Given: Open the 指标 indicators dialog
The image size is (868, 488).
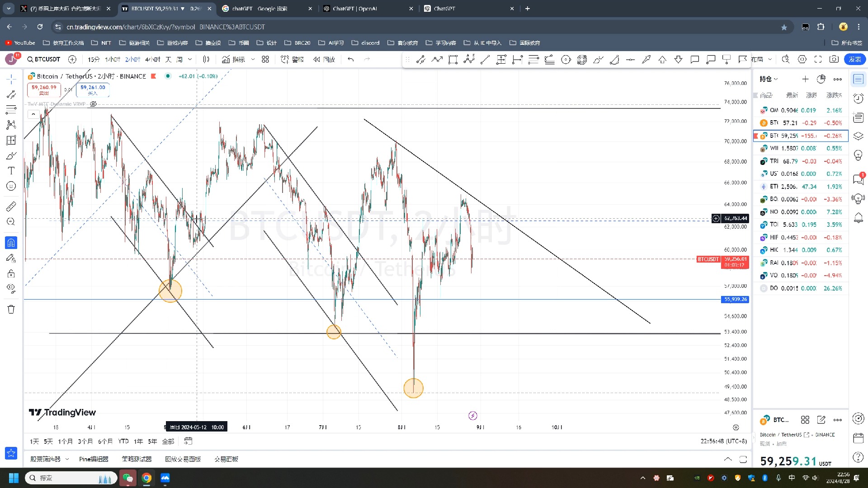Looking at the screenshot, I should coord(233,59).
